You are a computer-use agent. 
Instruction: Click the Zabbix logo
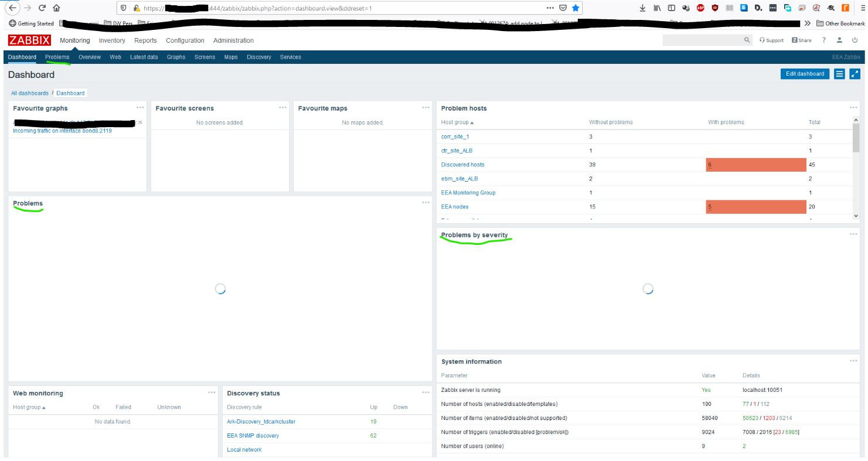tap(29, 40)
